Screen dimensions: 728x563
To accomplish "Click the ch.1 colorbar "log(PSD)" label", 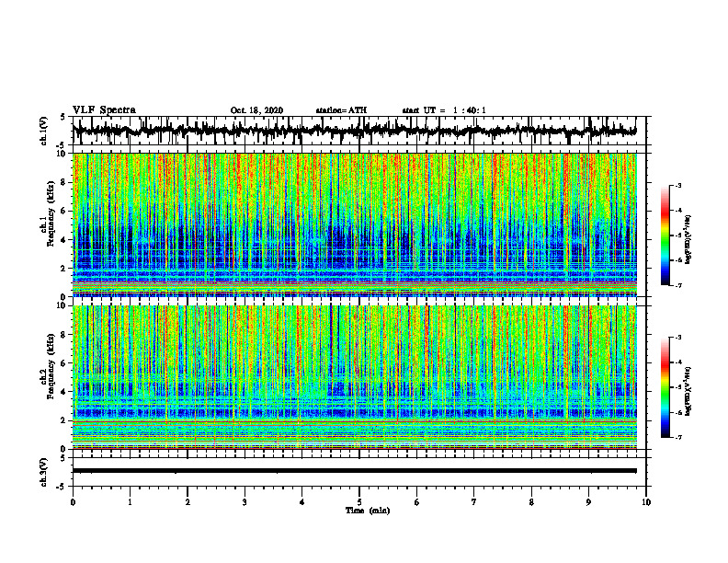I will coord(688,239).
